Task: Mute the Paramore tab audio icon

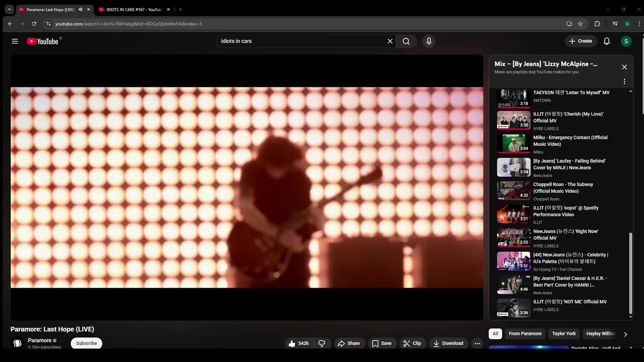Action: tap(80, 10)
